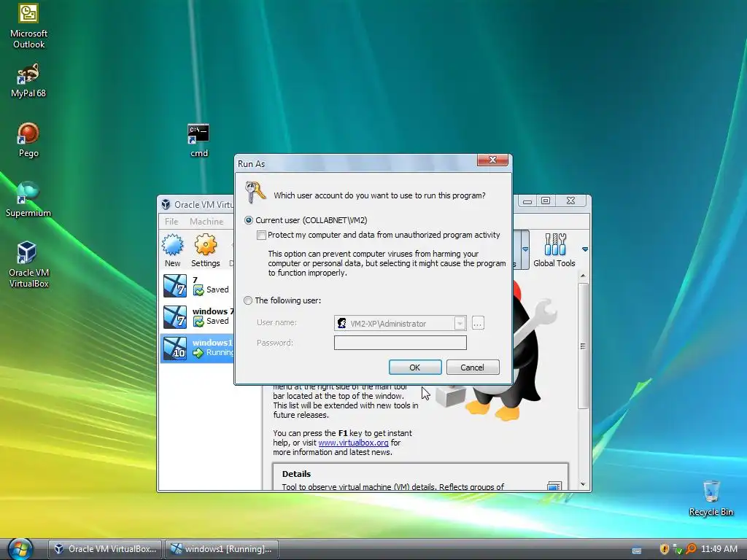
Task: Click the keyboard icon in the taskbar
Action: click(636, 551)
